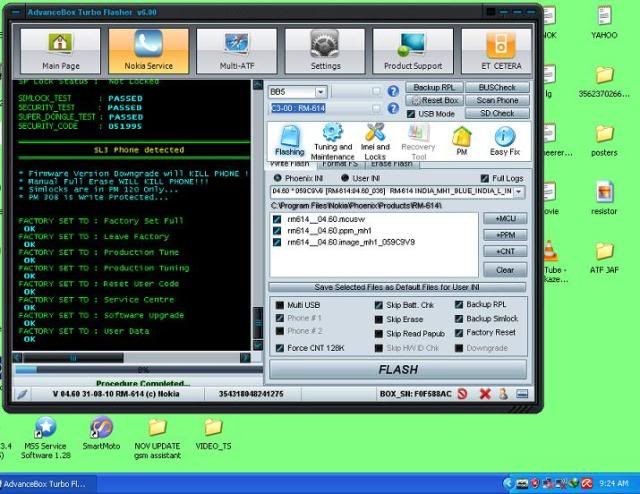This screenshot has width=640, height=494.
Task: Add a PPM file with +PPM
Action: [x=505, y=235]
